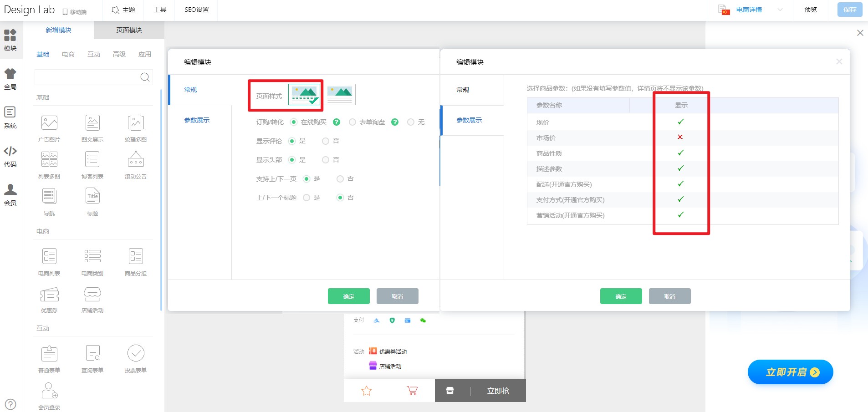The height and width of the screenshot is (412, 868).
Task: Click help icon next to 表单询盘
Action: click(395, 122)
